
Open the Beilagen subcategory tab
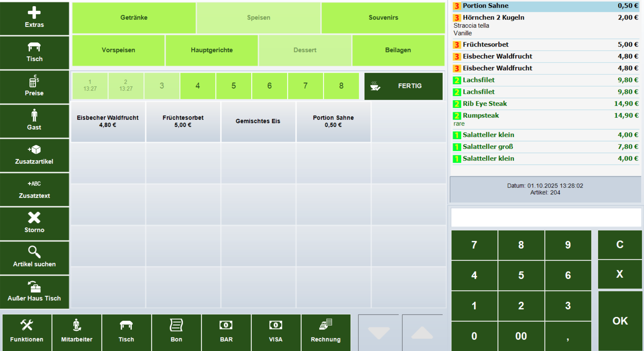(x=398, y=50)
